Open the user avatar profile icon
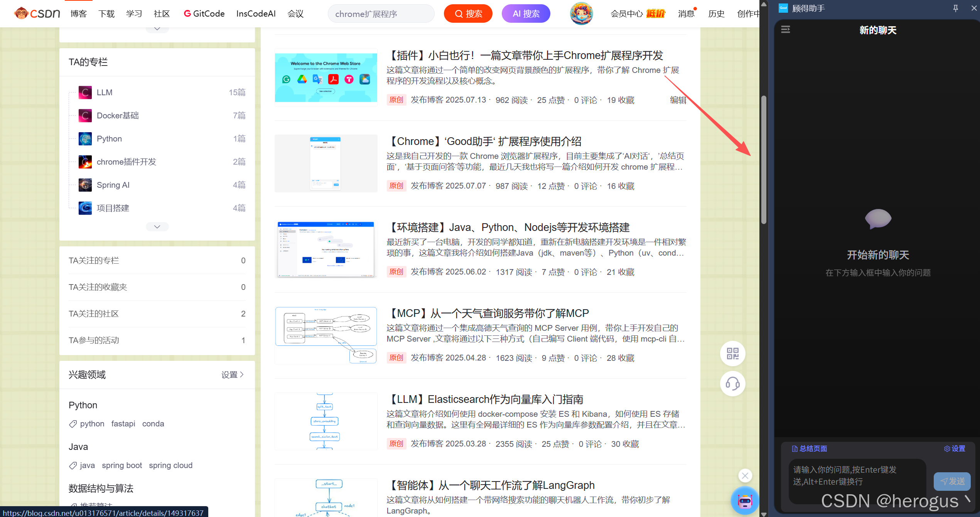This screenshot has width=980, height=517. point(581,13)
